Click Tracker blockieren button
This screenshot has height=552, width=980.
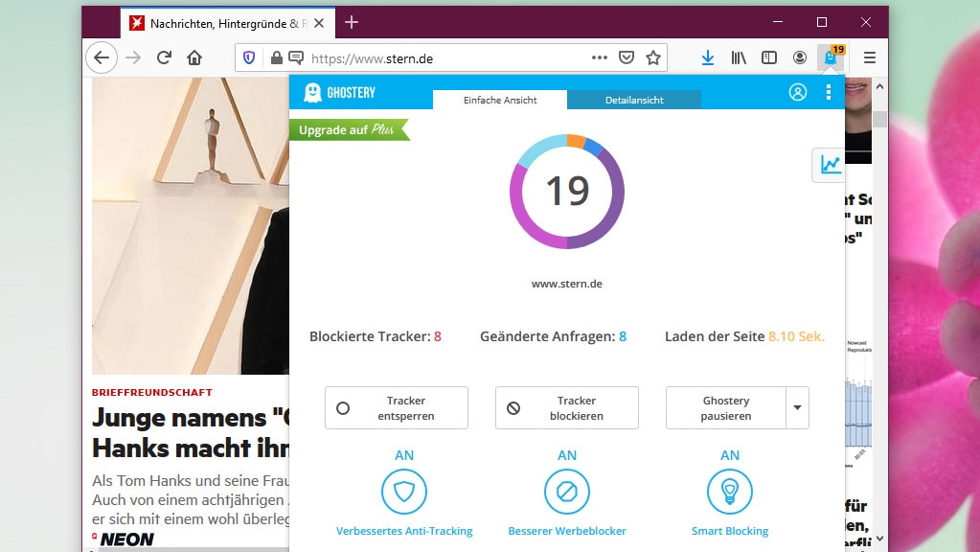pyautogui.click(x=567, y=408)
